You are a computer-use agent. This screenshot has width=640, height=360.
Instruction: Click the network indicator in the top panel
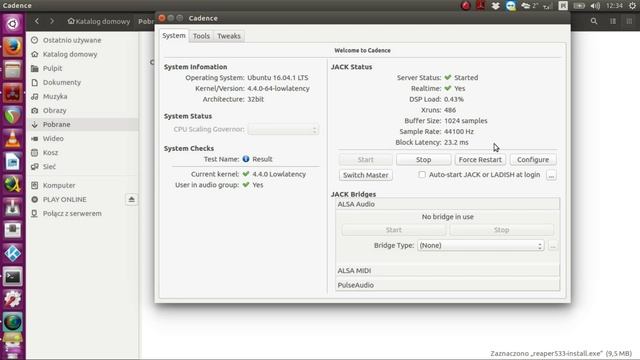(x=547, y=6)
